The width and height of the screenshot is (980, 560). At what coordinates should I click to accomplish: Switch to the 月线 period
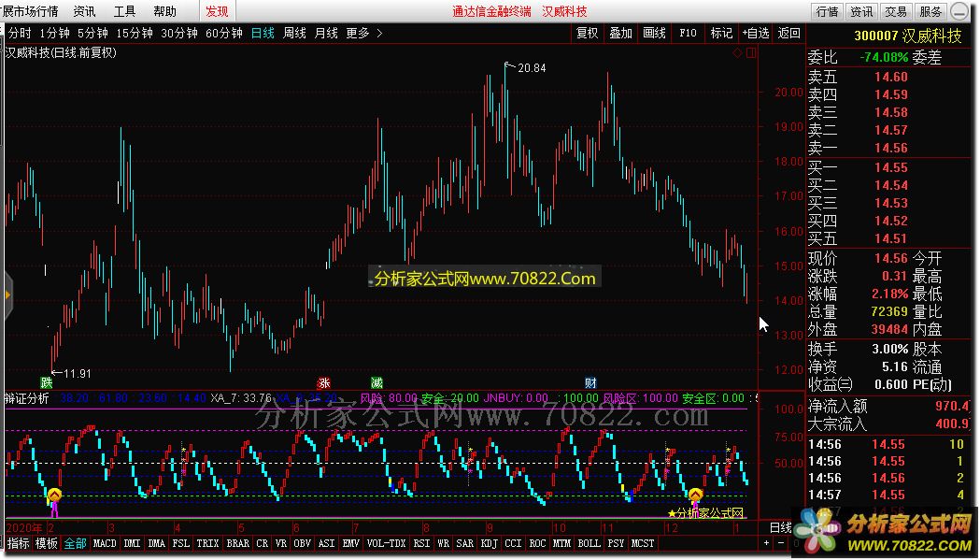[x=326, y=33]
